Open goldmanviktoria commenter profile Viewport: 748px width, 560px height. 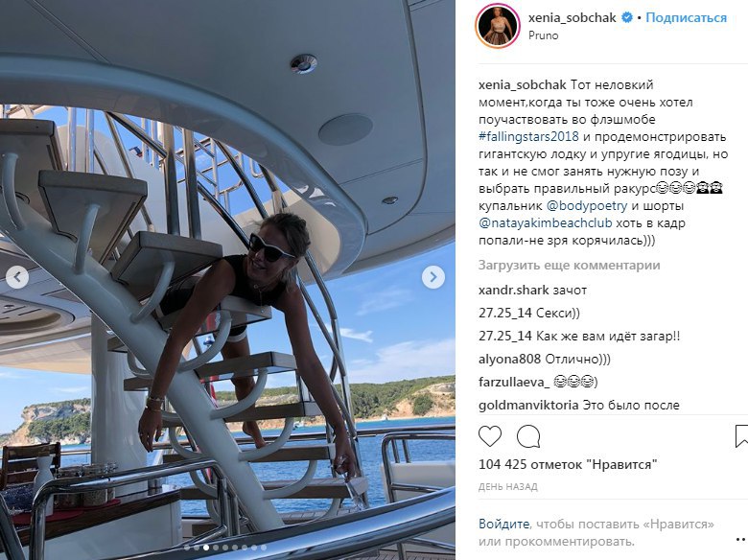pos(528,406)
